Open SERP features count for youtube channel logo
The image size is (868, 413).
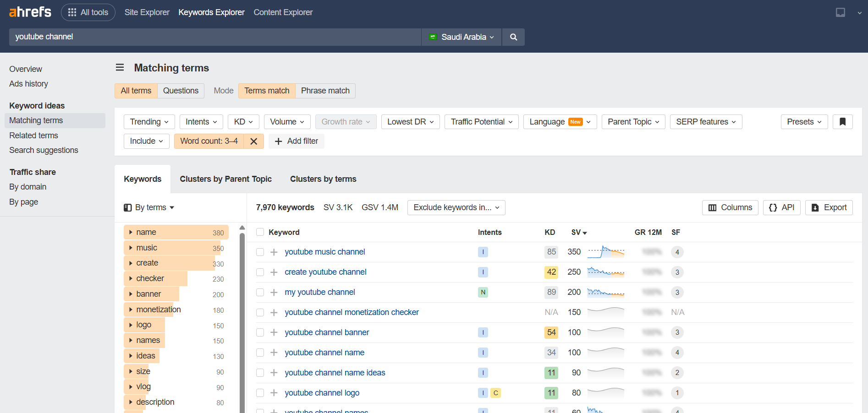coord(677,393)
